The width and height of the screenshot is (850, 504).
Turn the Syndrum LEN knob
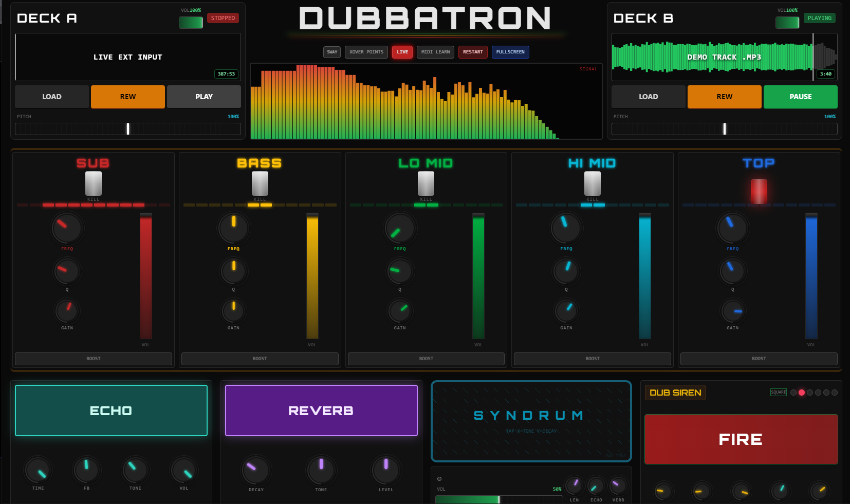pyautogui.click(x=574, y=485)
